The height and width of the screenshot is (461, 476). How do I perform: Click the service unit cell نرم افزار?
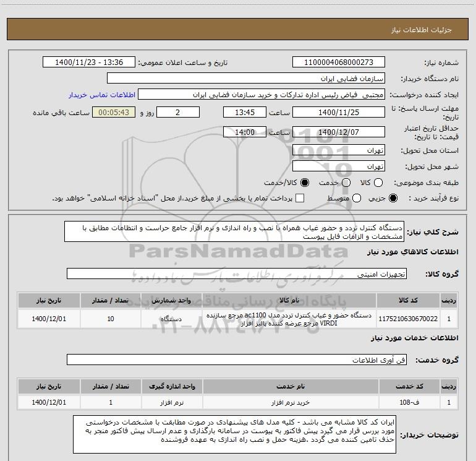coord(172,402)
